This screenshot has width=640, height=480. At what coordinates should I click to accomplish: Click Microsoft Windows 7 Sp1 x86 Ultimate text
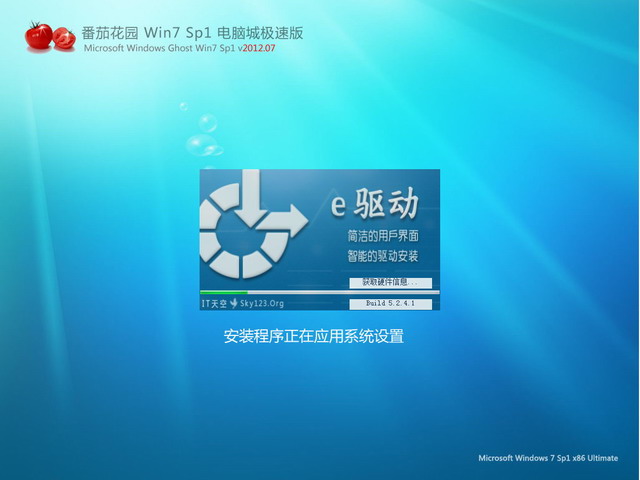[x=548, y=458]
